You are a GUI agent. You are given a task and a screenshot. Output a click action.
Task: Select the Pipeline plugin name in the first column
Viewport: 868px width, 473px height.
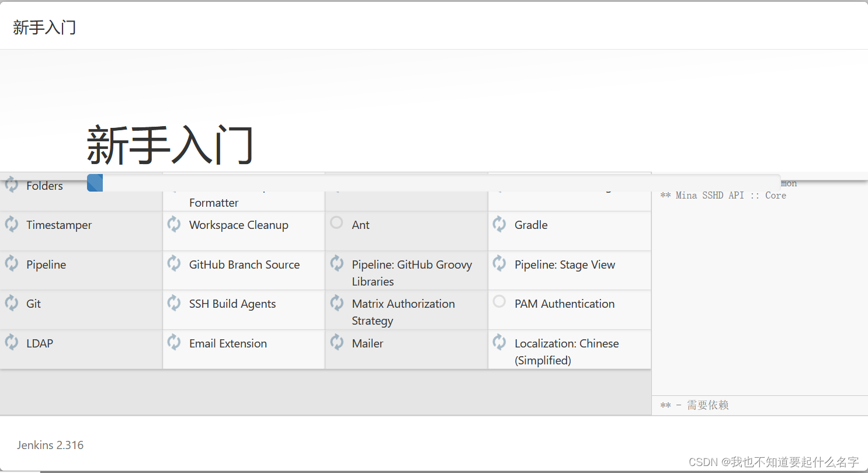(x=46, y=265)
